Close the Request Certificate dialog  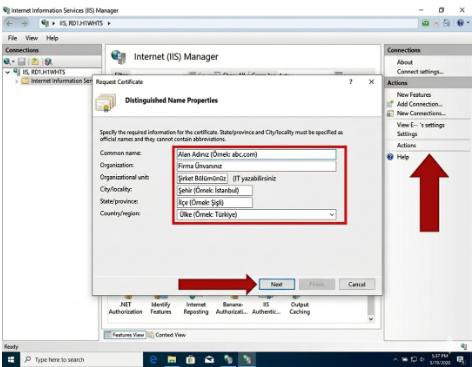tap(371, 82)
